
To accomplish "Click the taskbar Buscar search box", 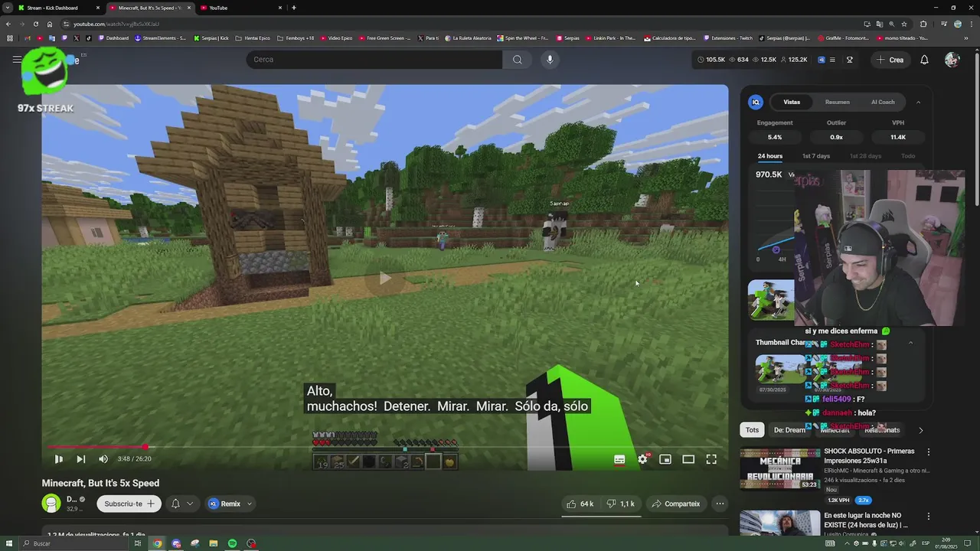I will (73, 543).
